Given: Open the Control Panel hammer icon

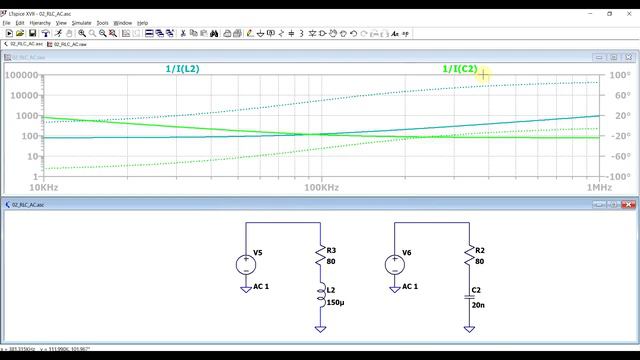Looking at the screenshot, I should pos(46,33).
